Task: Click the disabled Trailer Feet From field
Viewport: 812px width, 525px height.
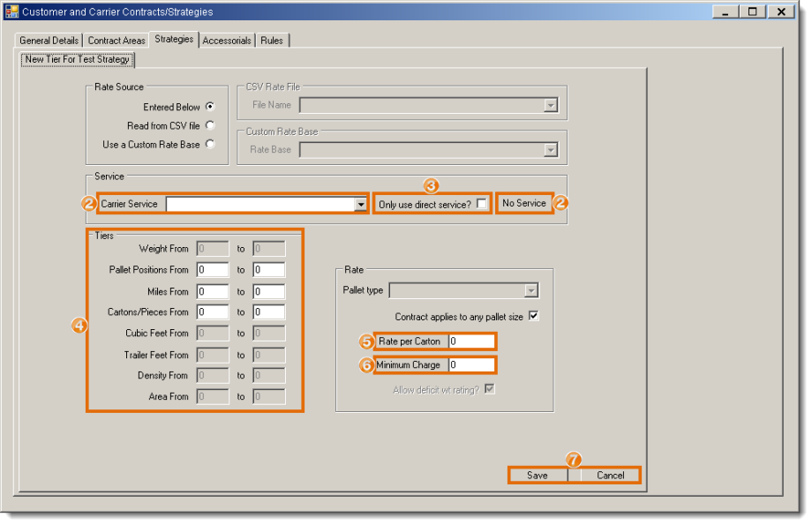Action: (x=213, y=356)
